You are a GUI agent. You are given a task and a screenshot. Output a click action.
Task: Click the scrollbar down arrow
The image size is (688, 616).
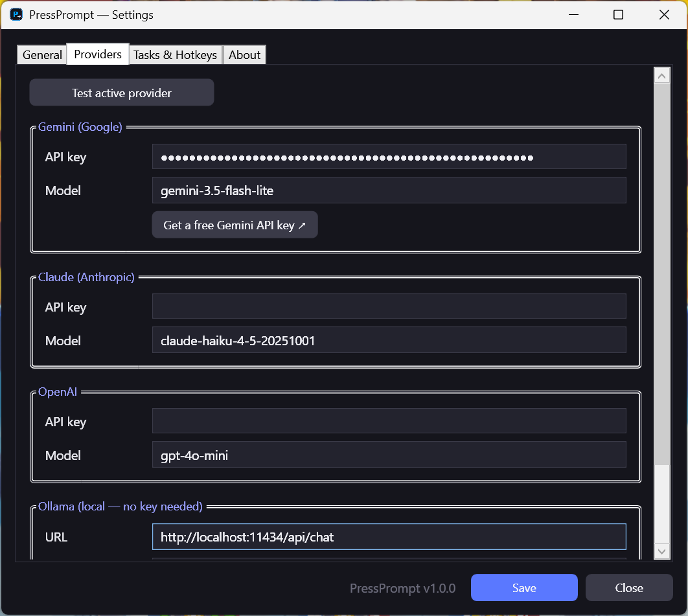[x=661, y=551]
